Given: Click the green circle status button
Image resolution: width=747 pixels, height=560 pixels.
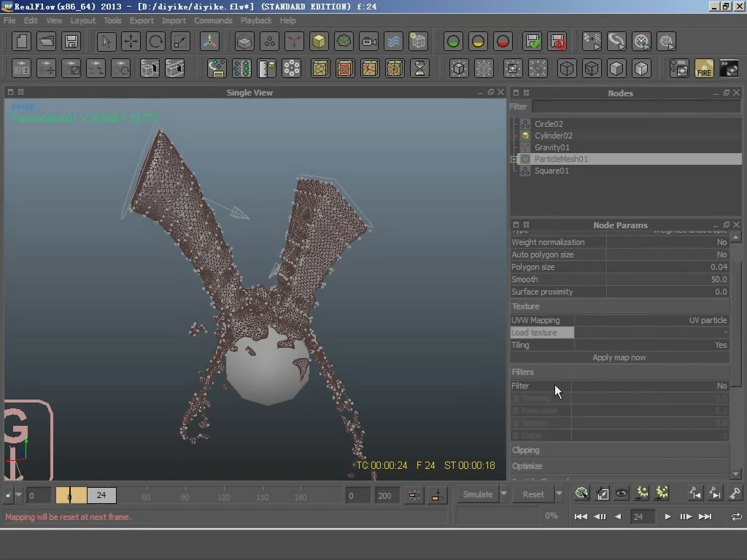Looking at the screenshot, I should point(453,42).
